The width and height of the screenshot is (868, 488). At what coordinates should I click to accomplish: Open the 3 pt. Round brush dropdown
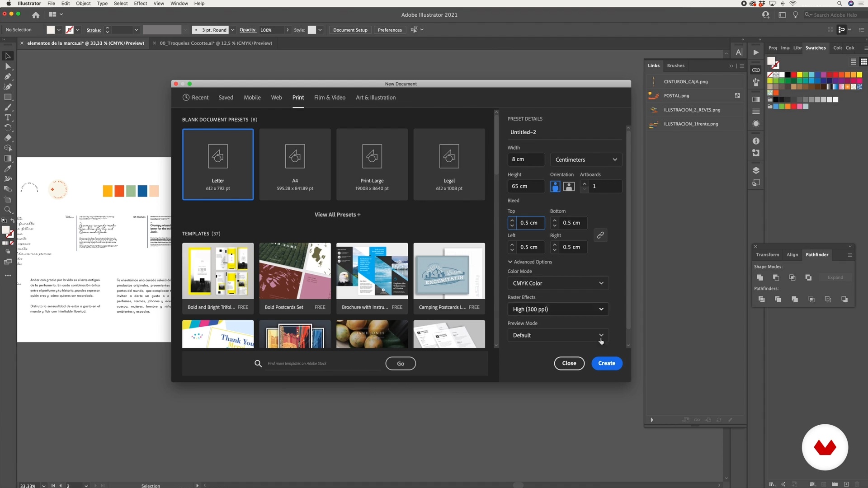click(232, 30)
